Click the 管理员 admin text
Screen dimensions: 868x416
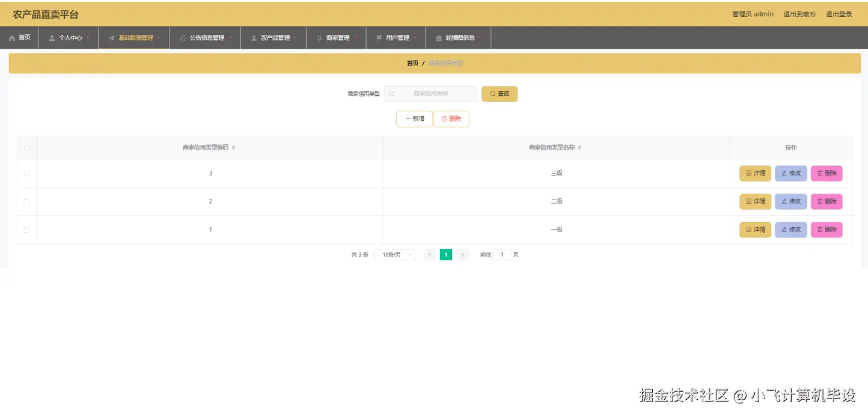pyautogui.click(x=753, y=14)
